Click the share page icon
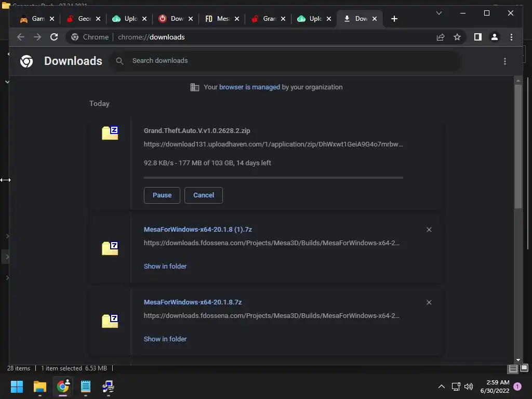 coord(441,37)
